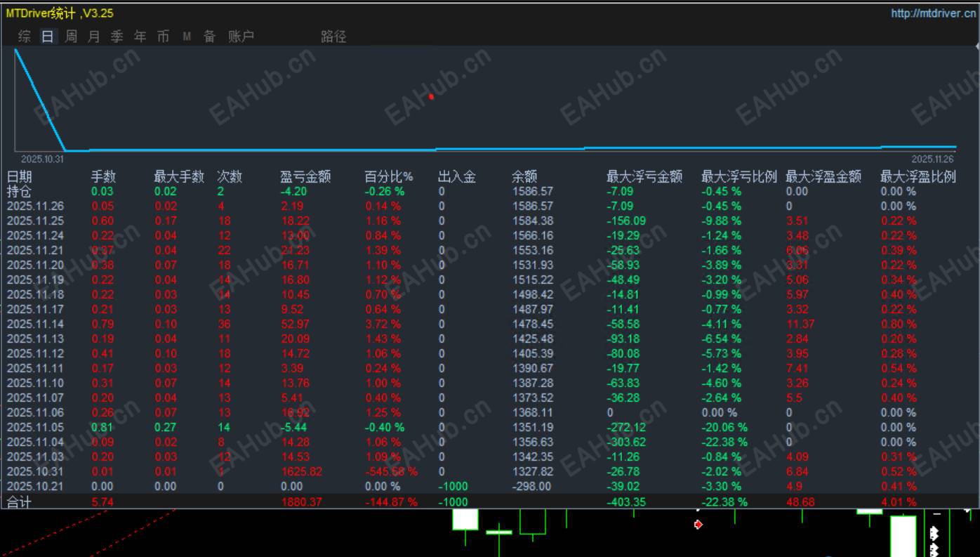Click the 最大浮亏金额 column header
Screen dimensions: 980x557
coord(644,177)
